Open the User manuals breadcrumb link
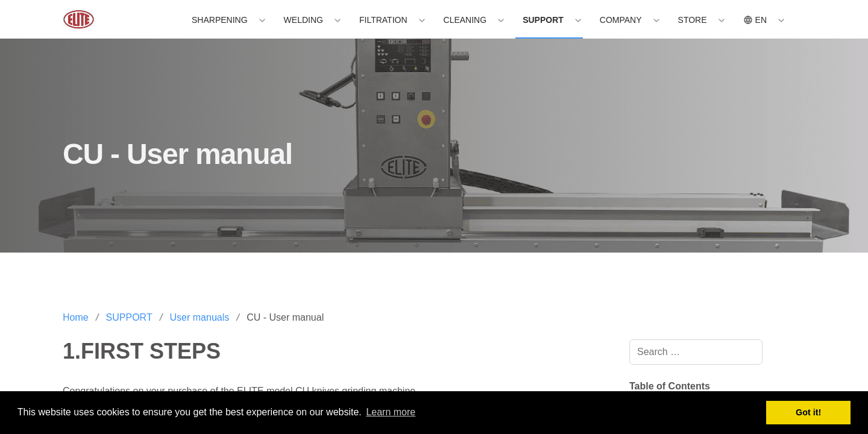The width and height of the screenshot is (868, 434). click(200, 318)
